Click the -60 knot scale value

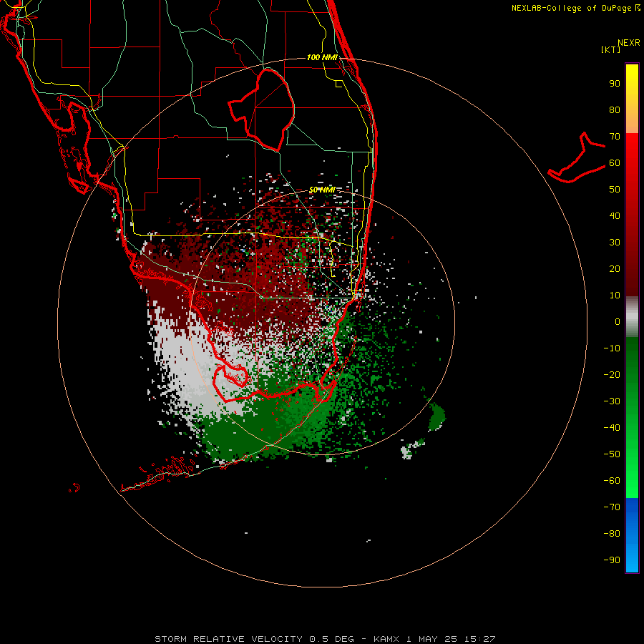click(x=612, y=481)
